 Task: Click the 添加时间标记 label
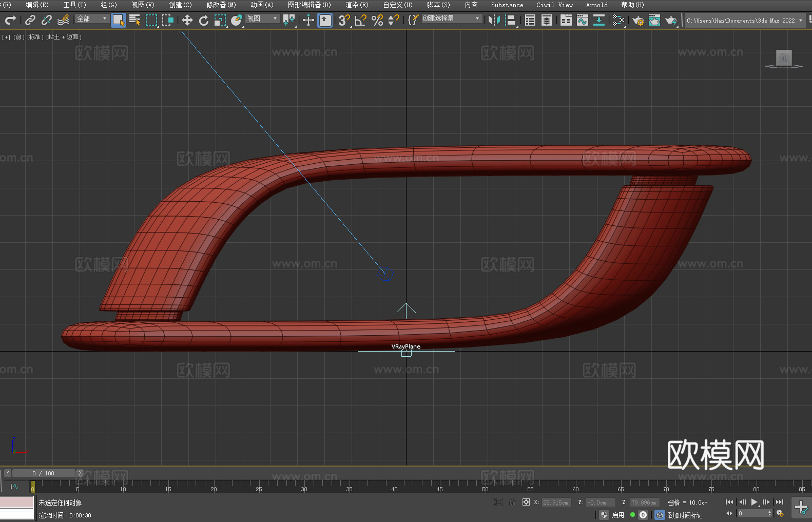pyautogui.click(x=684, y=515)
